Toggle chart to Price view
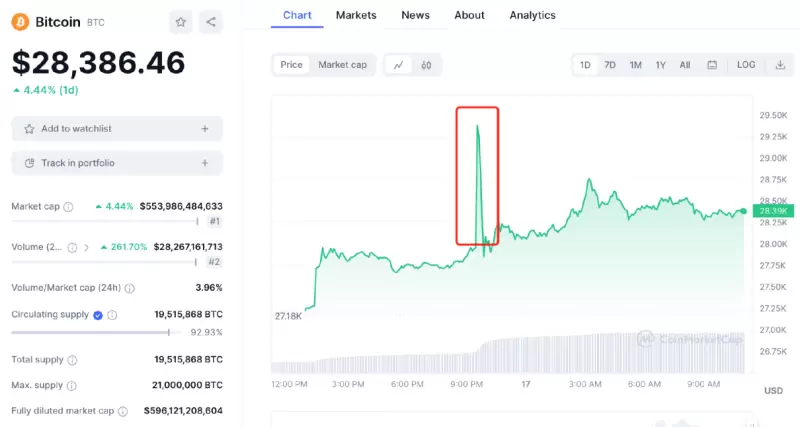The height and width of the screenshot is (427, 800). 291,65
